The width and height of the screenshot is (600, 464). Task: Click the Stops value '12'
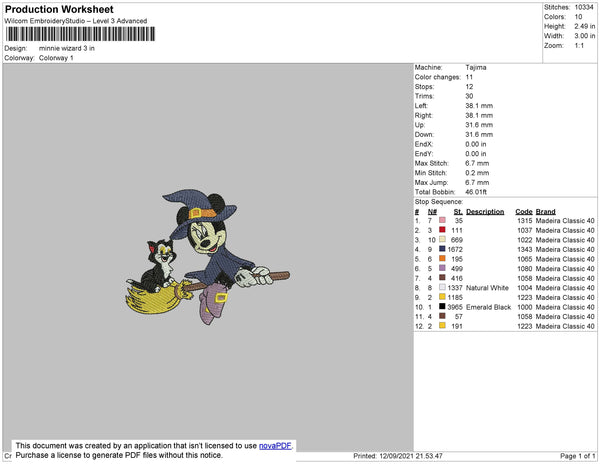click(x=469, y=86)
